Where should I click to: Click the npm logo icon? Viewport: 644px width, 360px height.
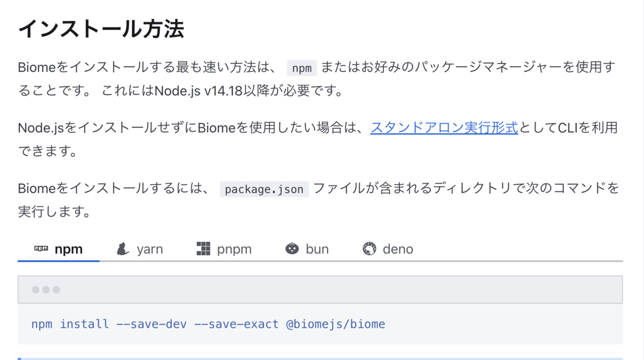click(x=40, y=248)
